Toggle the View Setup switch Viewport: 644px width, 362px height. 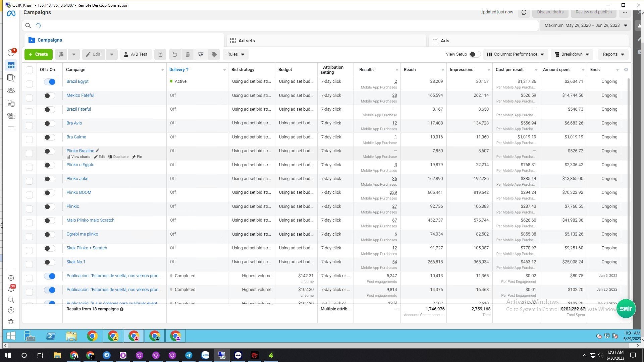coord(475,54)
